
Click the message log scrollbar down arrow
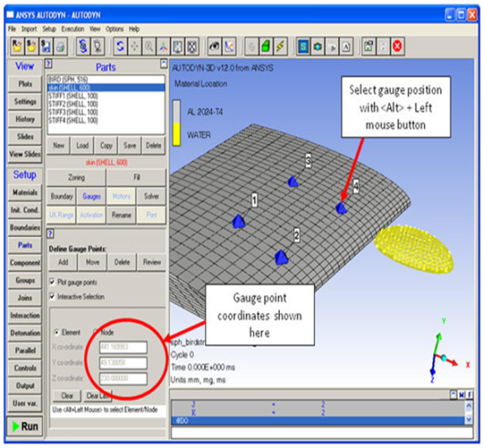click(468, 419)
